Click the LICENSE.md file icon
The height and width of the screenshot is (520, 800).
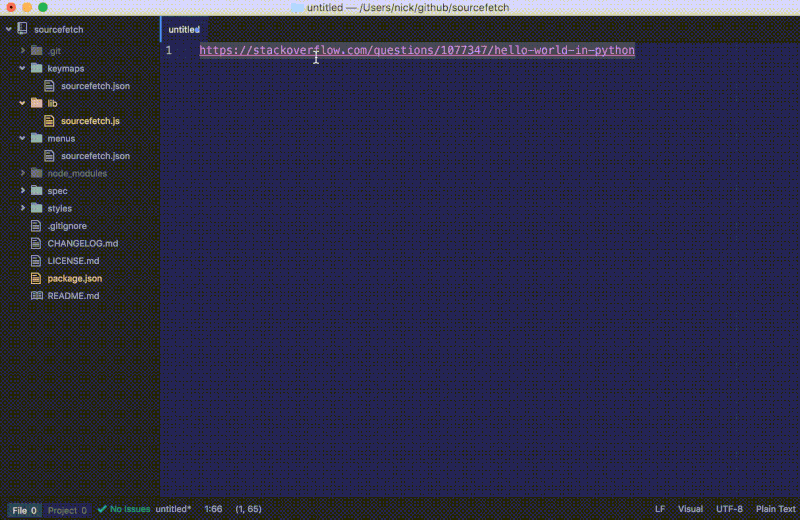click(x=37, y=261)
